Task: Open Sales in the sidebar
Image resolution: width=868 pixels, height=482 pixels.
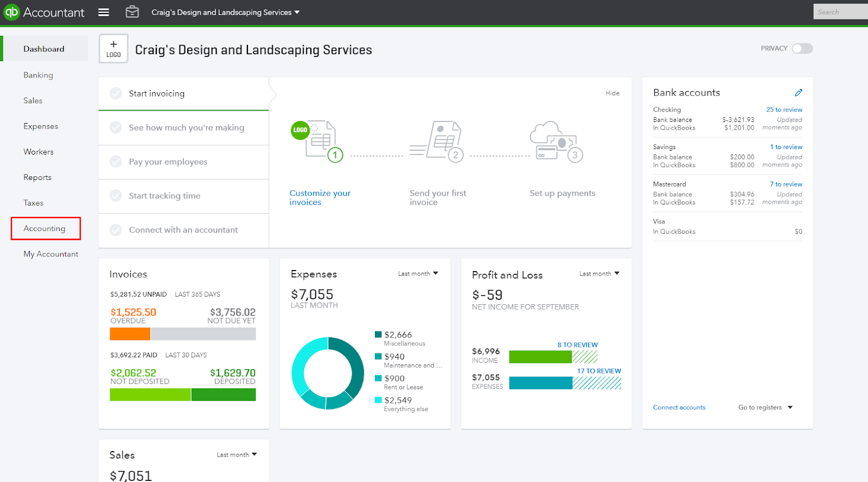Action: coord(33,100)
